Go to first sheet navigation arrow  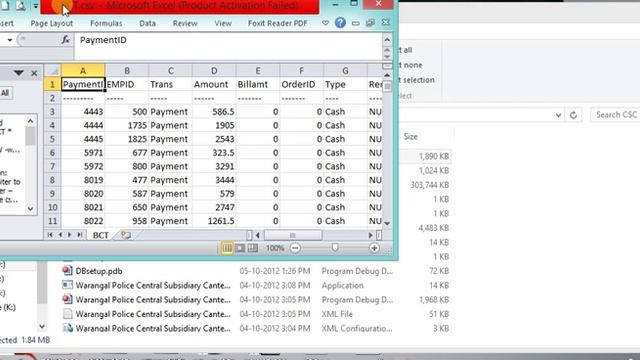pyautogui.click(x=50, y=235)
